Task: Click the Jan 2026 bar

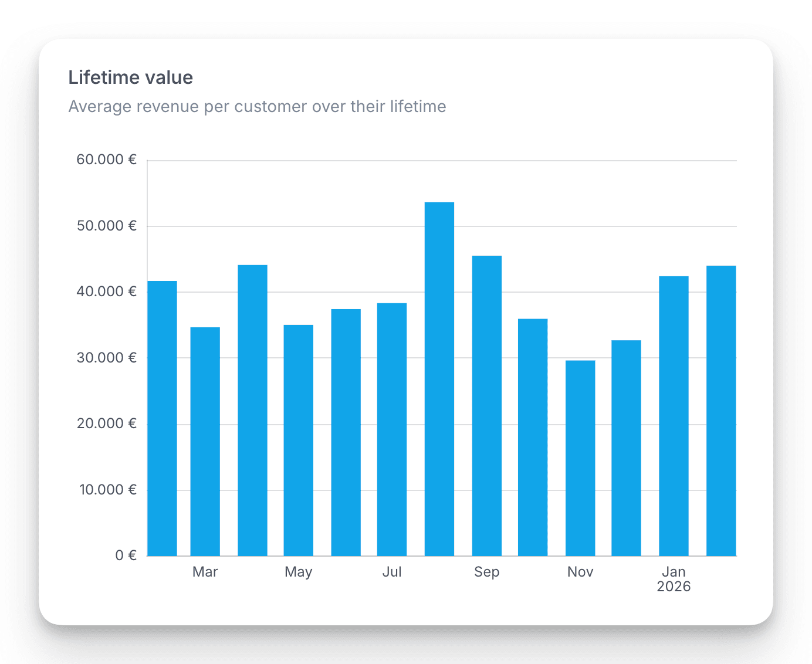Action: click(x=673, y=416)
